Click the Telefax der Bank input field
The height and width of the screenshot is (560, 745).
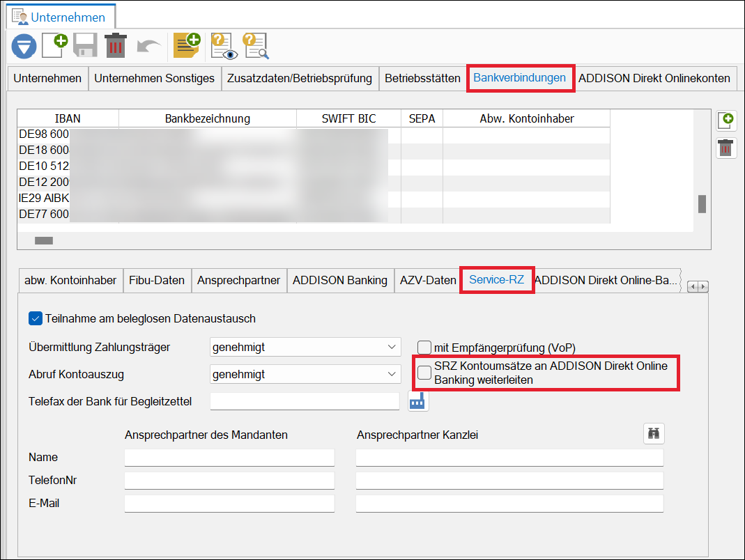click(x=305, y=401)
